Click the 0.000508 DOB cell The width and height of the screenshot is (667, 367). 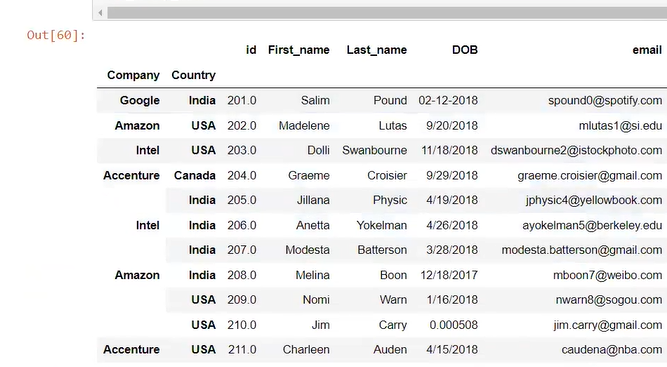(453, 325)
